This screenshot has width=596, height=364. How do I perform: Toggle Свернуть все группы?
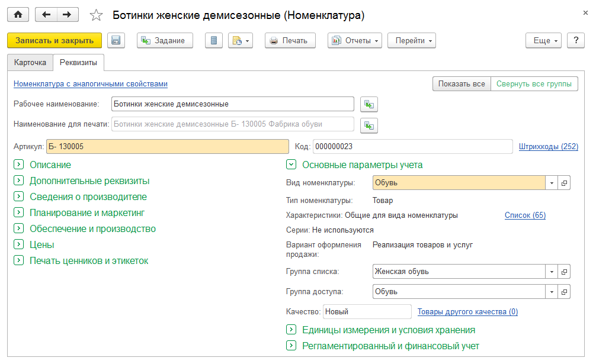click(534, 84)
